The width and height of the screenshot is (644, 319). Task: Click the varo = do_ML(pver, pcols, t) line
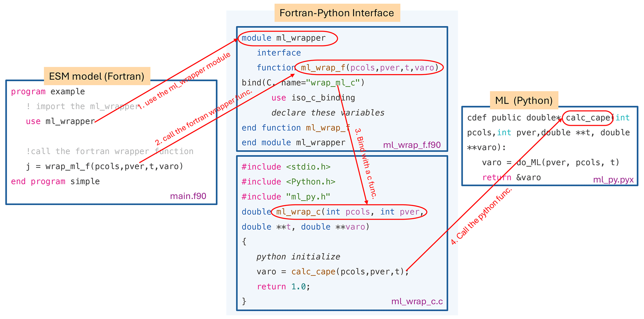[550, 162]
